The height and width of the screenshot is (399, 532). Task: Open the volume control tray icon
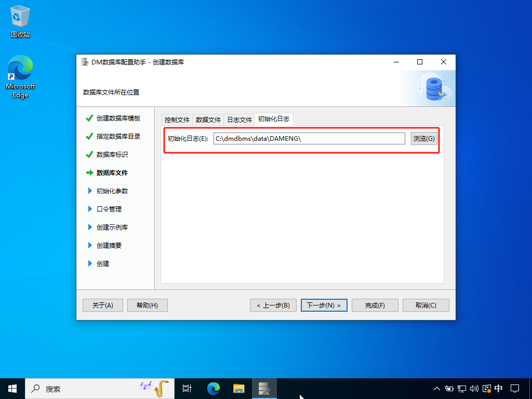click(x=474, y=389)
